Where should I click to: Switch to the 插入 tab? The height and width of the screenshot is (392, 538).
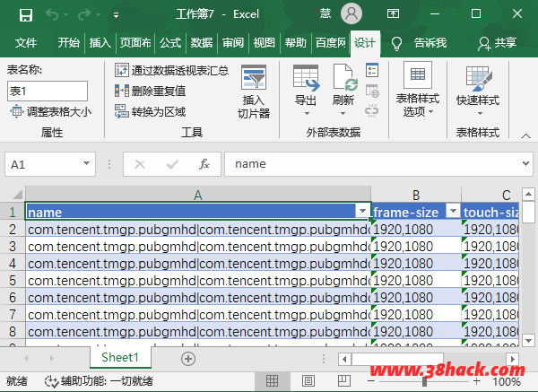coord(100,43)
